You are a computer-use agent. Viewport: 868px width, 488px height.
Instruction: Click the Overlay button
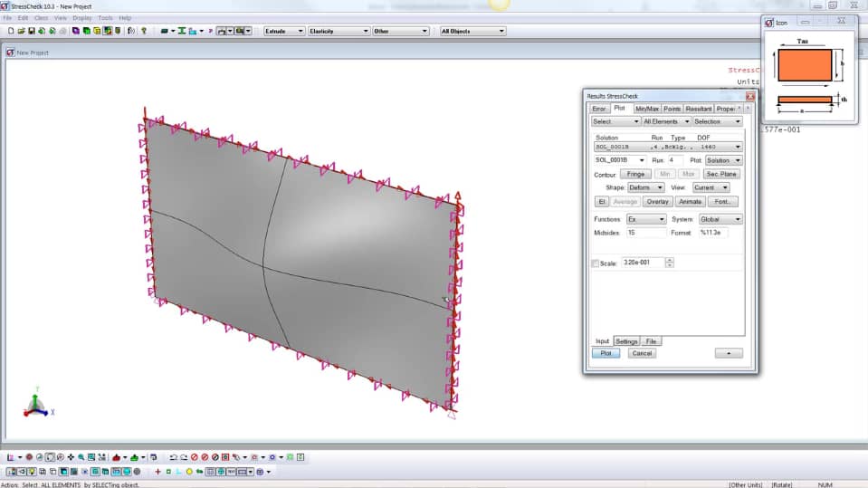[x=658, y=202]
